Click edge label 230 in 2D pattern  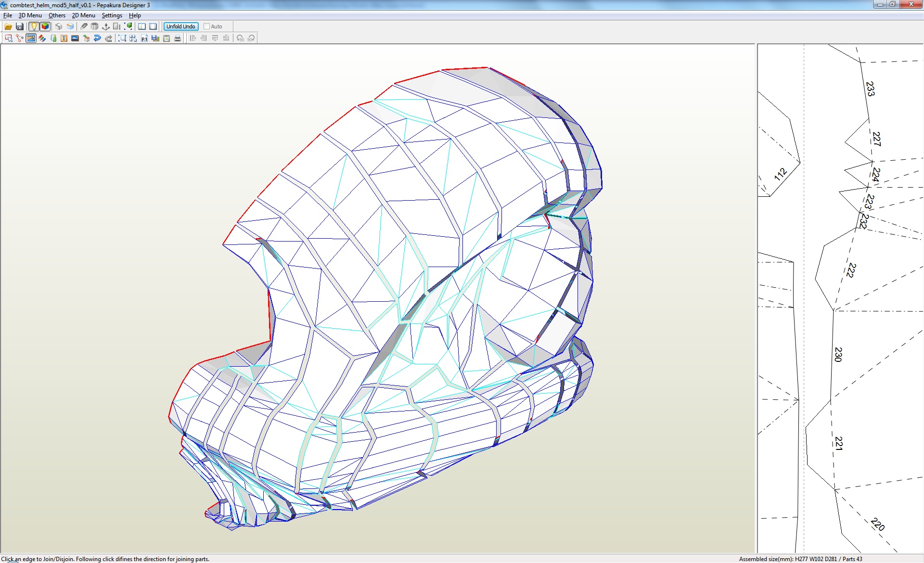838,355
